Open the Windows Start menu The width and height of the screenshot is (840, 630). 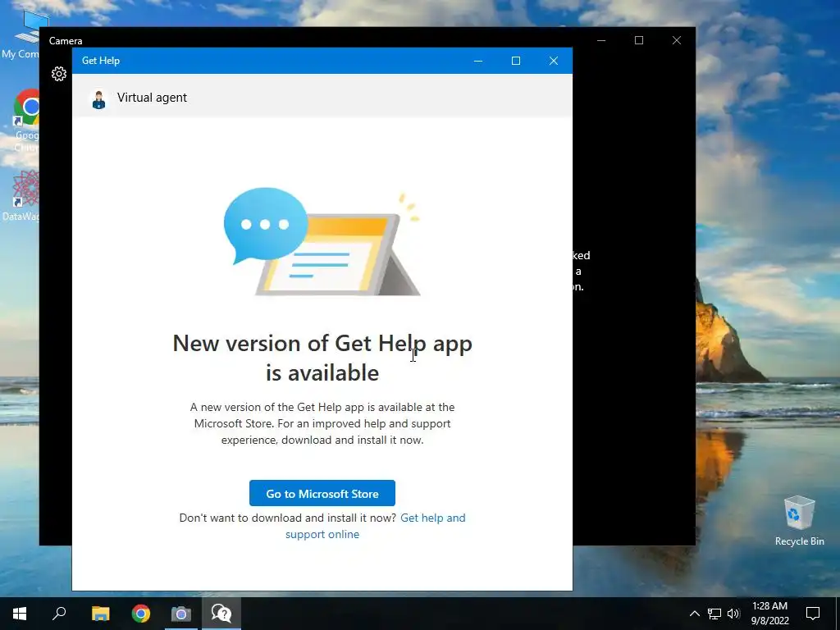pyautogui.click(x=20, y=614)
